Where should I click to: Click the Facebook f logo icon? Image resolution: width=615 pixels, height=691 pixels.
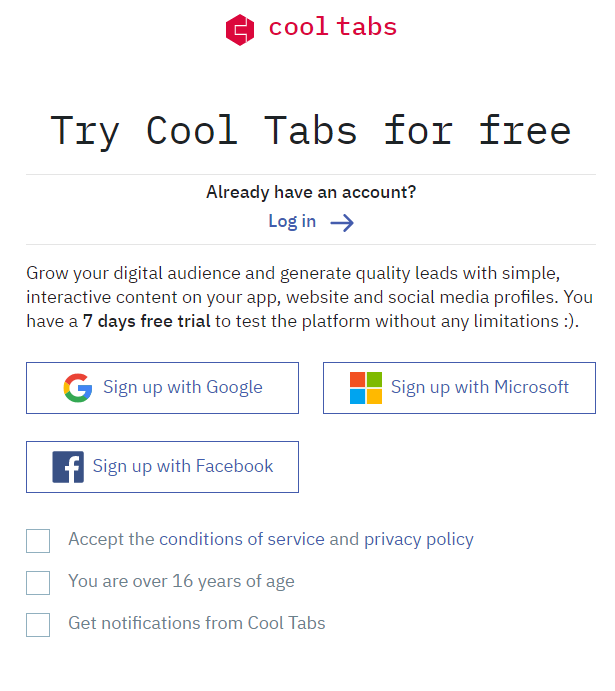(68, 467)
